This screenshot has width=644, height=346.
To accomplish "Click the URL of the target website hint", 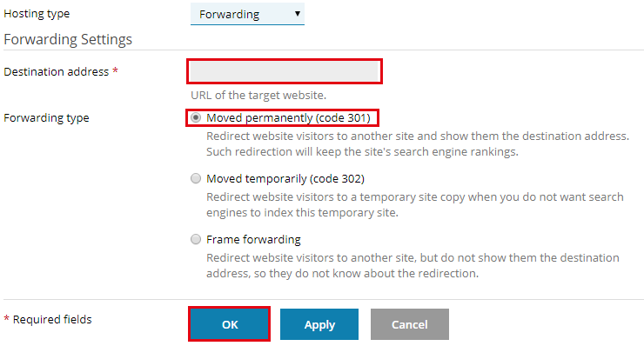I will 258,96.
